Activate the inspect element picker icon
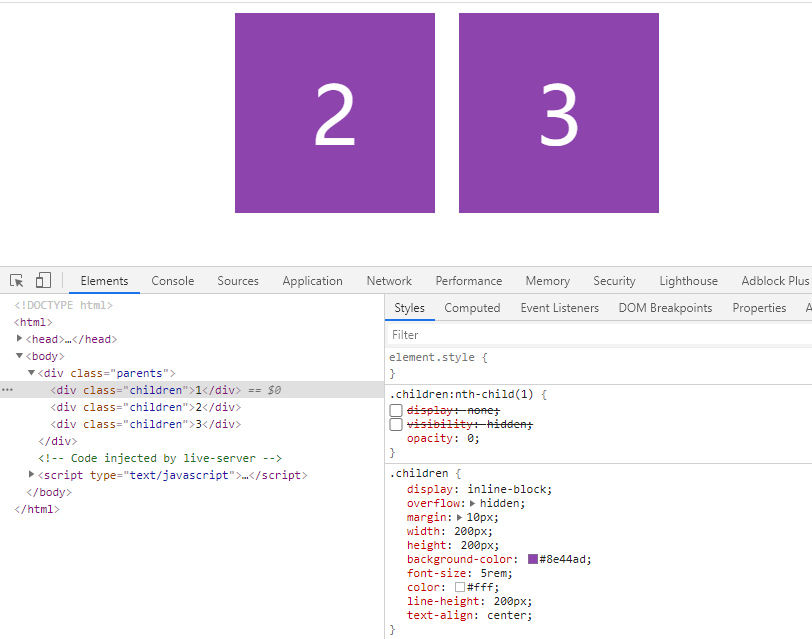 coord(17,281)
